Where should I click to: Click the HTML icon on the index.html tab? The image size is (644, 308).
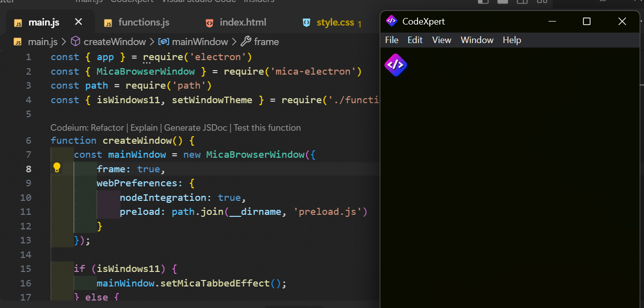pyautogui.click(x=208, y=22)
